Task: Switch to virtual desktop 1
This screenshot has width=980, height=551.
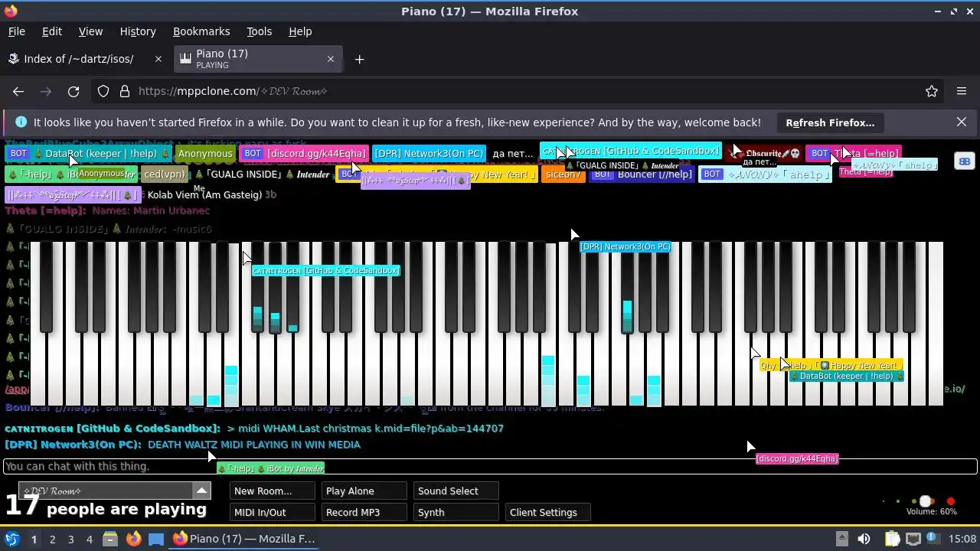Action: coord(34,539)
